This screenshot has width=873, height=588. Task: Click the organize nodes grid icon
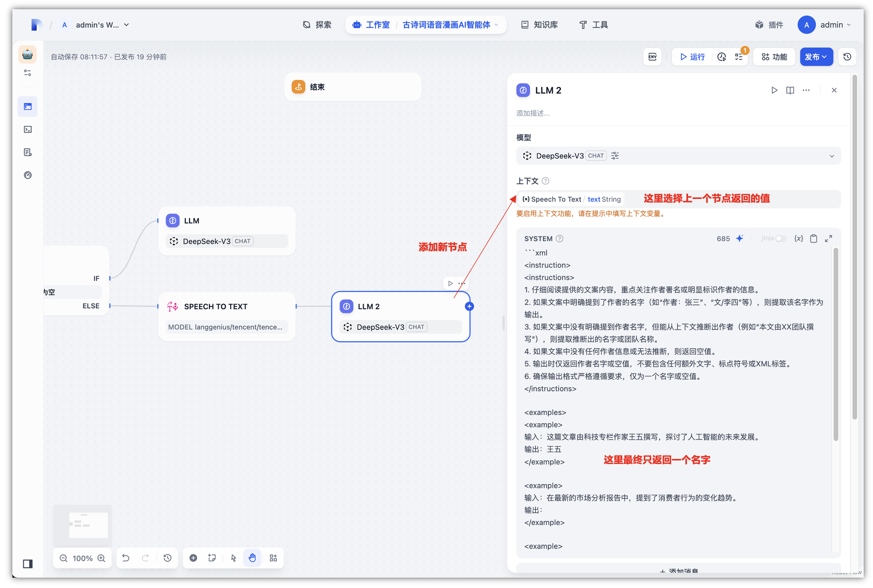tap(273, 557)
